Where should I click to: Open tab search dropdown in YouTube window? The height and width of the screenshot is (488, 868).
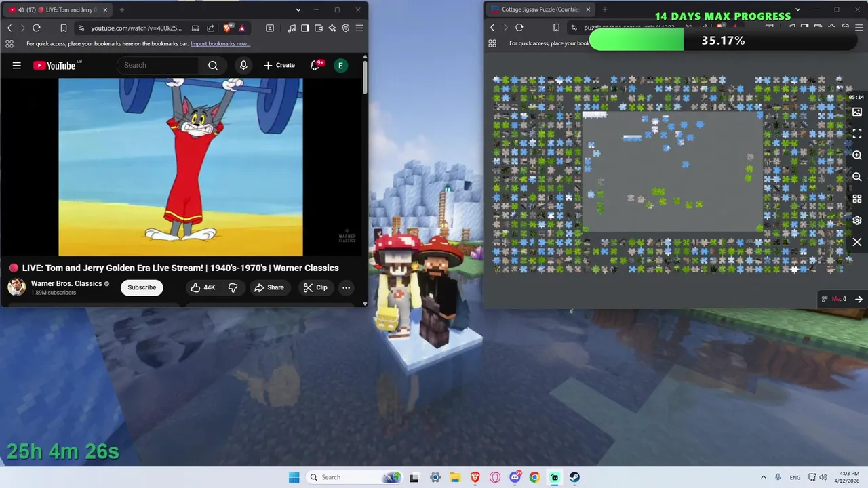pos(298,10)
